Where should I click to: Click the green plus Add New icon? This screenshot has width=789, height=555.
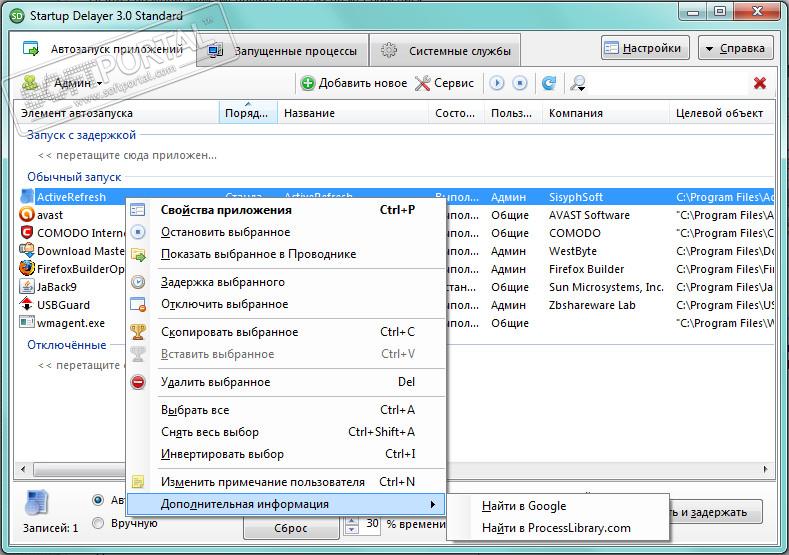click(x=307, y=83)
